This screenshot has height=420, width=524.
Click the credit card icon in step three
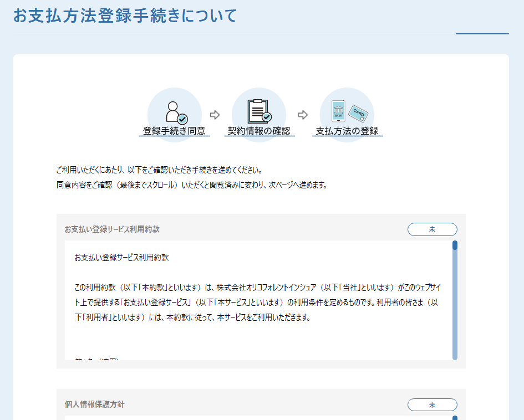point(358,113)
